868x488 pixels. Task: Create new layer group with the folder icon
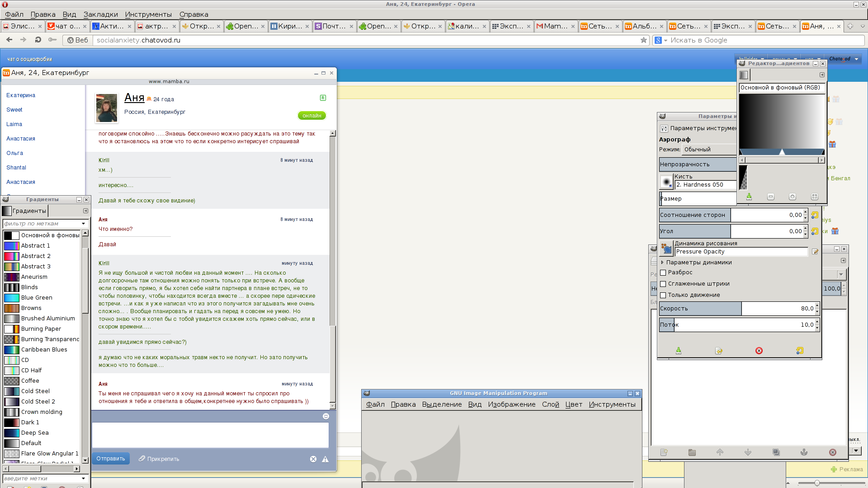click(692, 452)
